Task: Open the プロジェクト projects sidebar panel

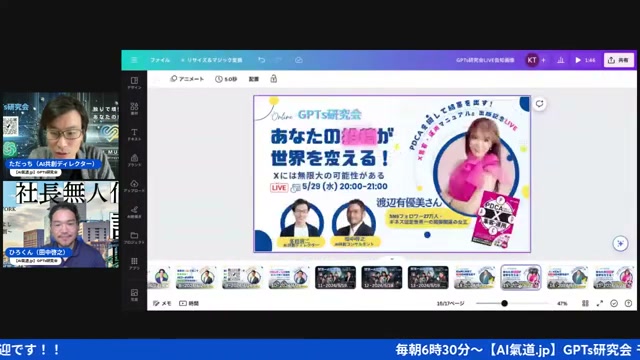Action: tap(134, 238)
